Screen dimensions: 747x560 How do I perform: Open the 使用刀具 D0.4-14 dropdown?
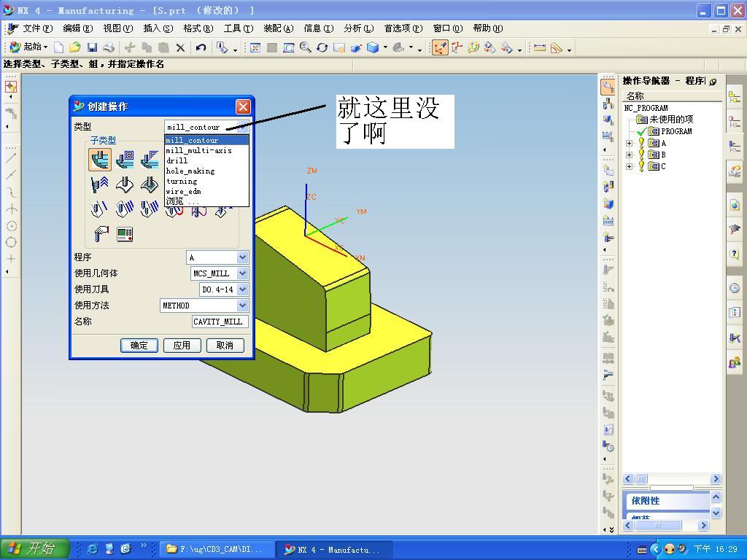(242, 289)
